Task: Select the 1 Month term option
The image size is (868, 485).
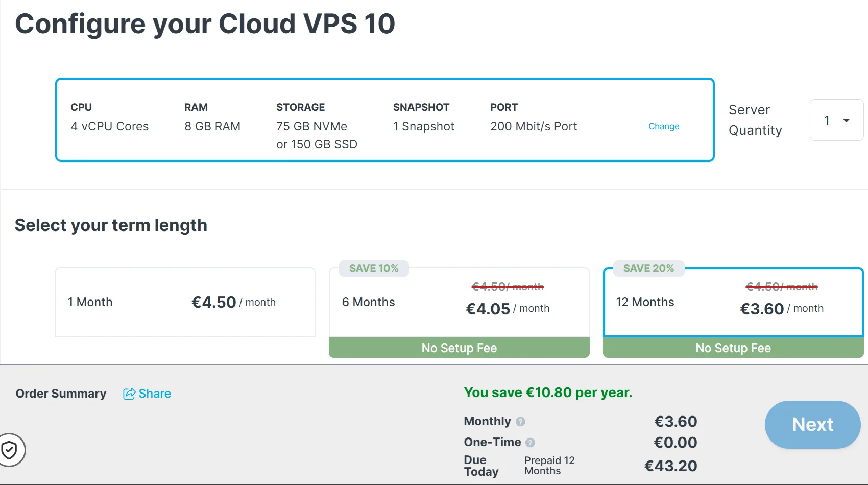Action: 185,302
